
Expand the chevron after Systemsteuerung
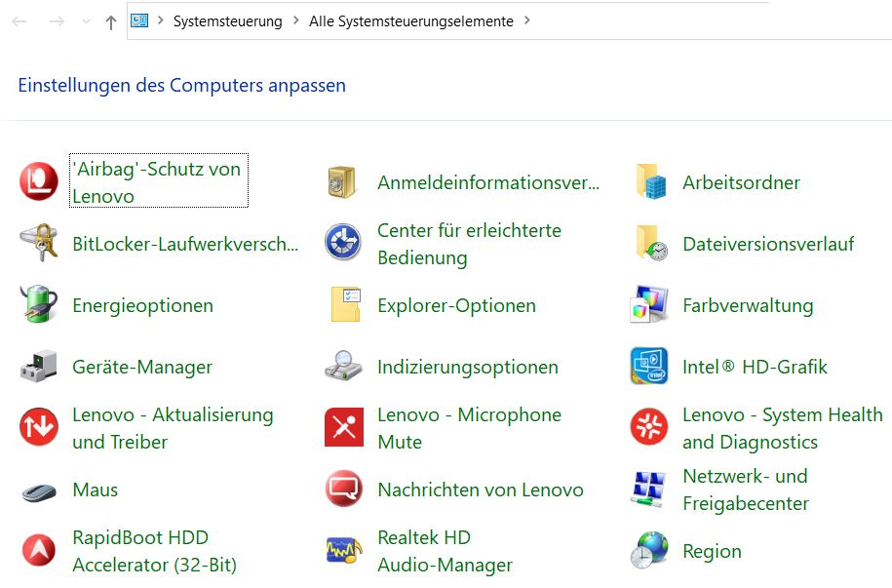click(x=295, y=20)
